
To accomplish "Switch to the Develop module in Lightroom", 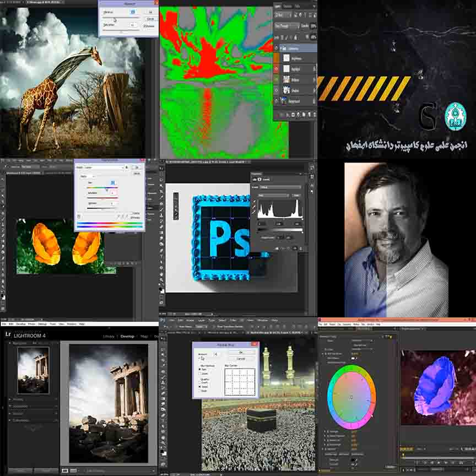I will pyautogui.click(x=127, y=336).
